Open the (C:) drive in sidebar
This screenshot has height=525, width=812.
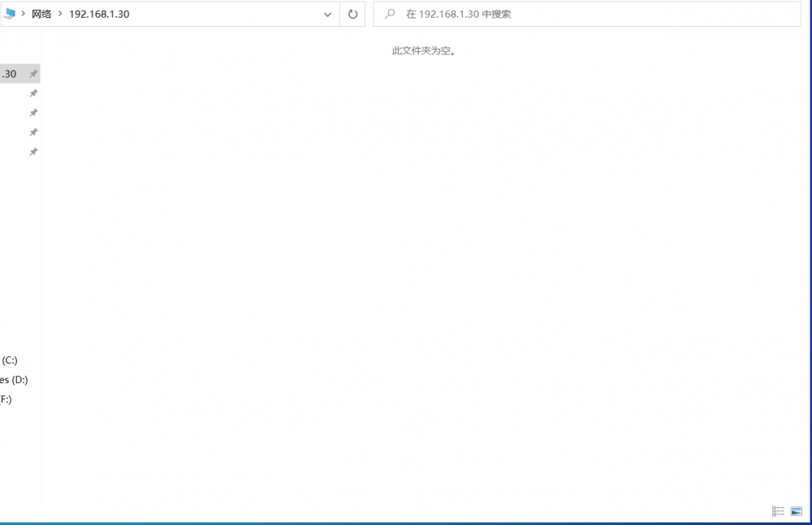coord(9,360)
